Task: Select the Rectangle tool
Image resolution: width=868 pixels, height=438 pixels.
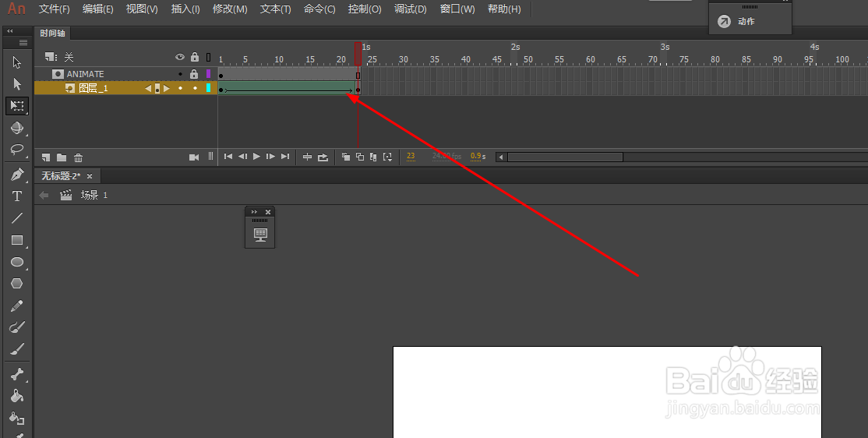Action: click(17, 240)
